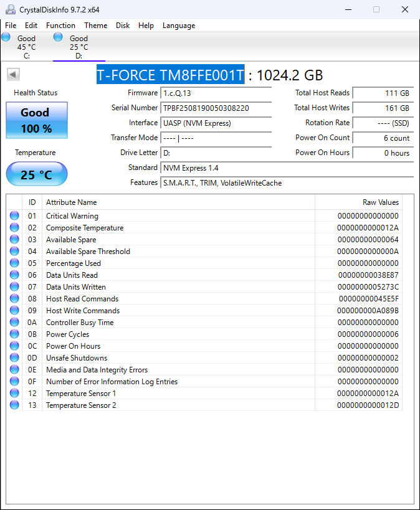Viewport: 420px width, 510px height.
Task: Click the previous disk arrow button
Action: pos(13,75)
